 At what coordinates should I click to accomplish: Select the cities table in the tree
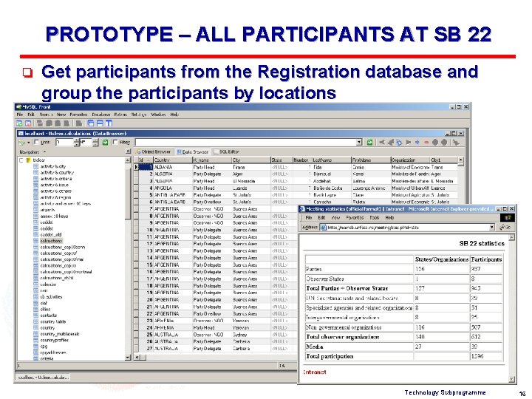click(x=45, y=309)
